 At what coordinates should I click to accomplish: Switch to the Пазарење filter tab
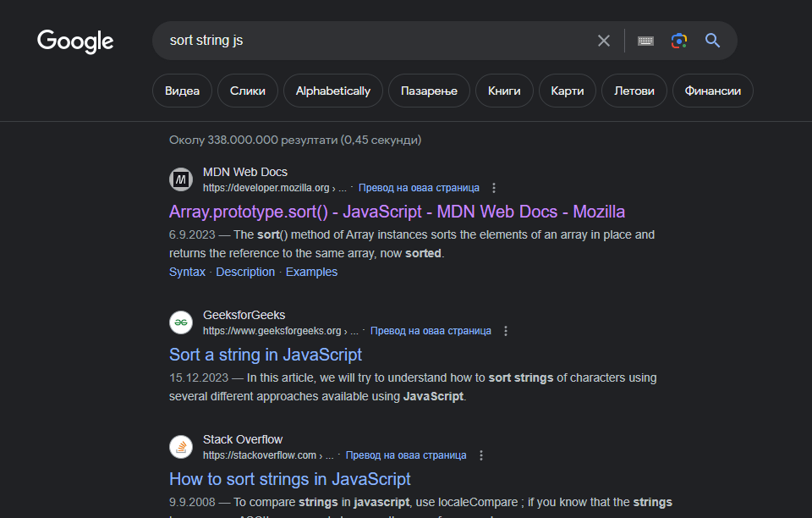429,91
